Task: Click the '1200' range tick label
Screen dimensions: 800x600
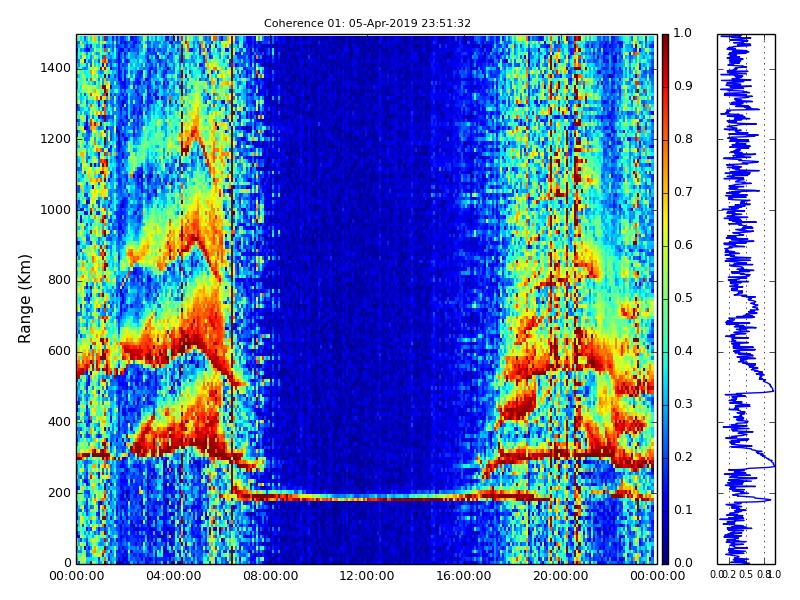Action: 56,139
